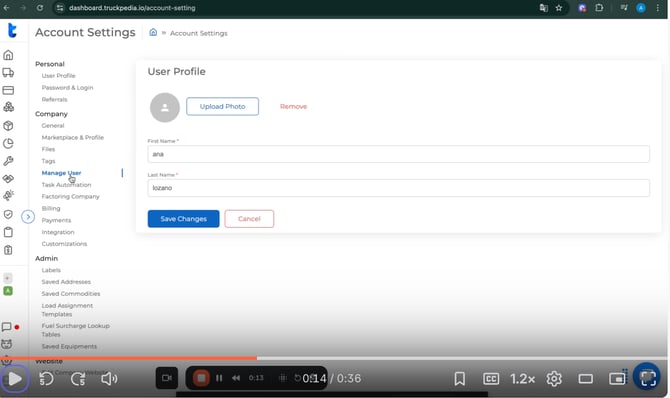670x398 pixels.
Task: Open Referrals section
Action: [54, 99]
